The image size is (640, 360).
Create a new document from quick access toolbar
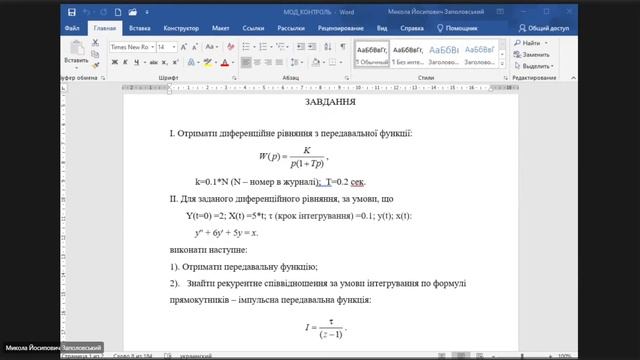click(x=118, y=12)
